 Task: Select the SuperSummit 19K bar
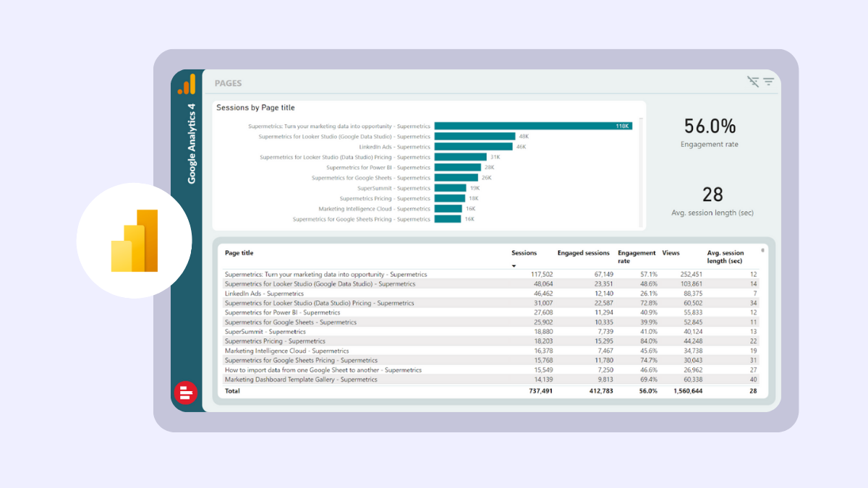coord(450,188)
